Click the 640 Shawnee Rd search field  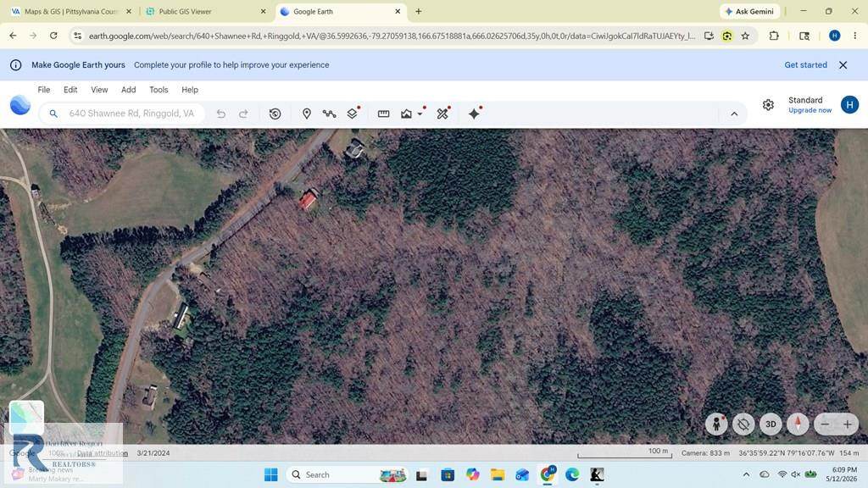point(131,114)
